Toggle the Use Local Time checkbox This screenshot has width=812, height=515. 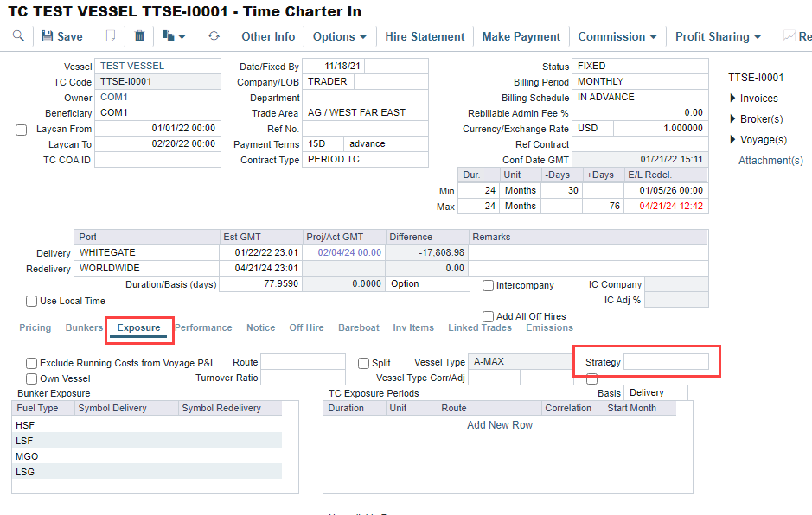click(x=32, y=301)
